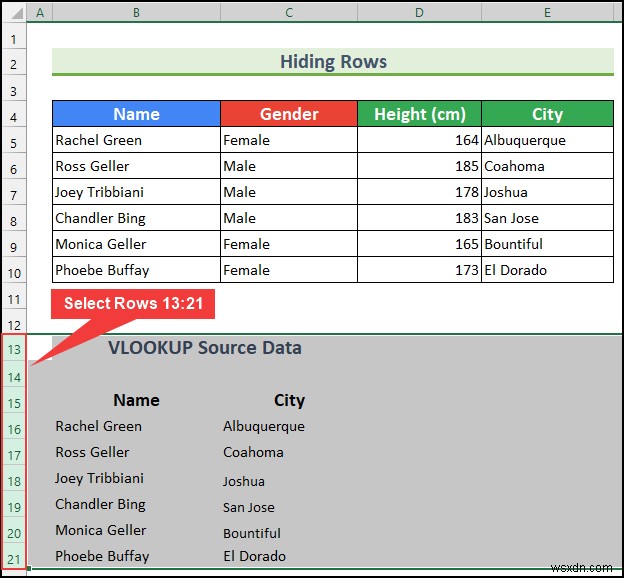Viewport: 624px width, 578px height.
Task: Select the blue Name header cell
Action: 136,114
